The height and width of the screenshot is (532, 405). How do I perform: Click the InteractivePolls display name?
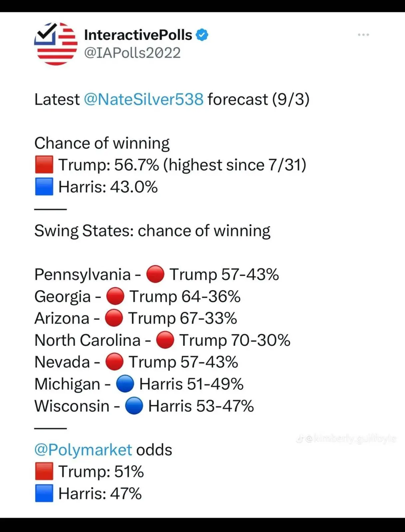(x=138, y=35)
